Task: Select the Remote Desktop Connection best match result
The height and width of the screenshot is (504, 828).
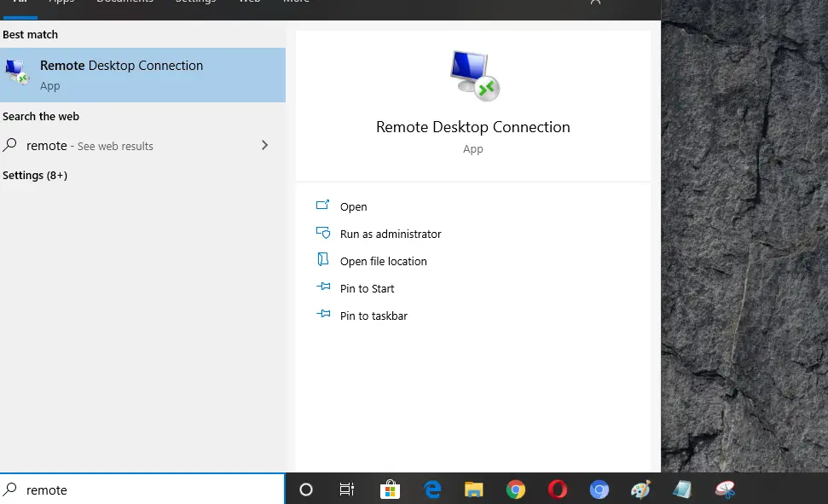Action: coord(142,75)
